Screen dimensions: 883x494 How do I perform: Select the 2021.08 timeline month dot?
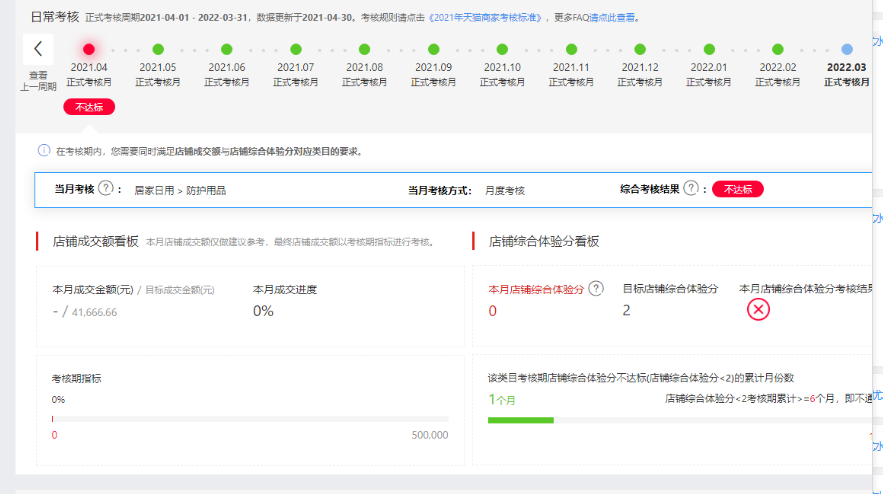tap(364, 49)
